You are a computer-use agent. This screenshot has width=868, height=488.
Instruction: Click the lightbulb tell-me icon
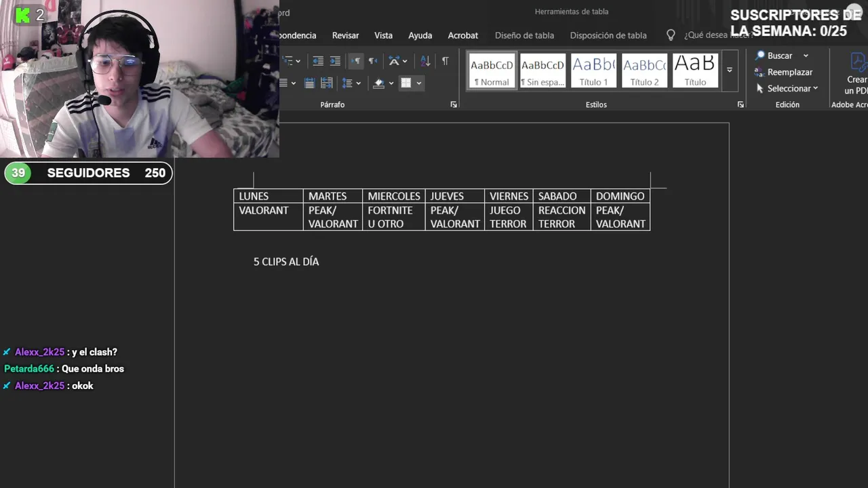(x=671, y=35)
